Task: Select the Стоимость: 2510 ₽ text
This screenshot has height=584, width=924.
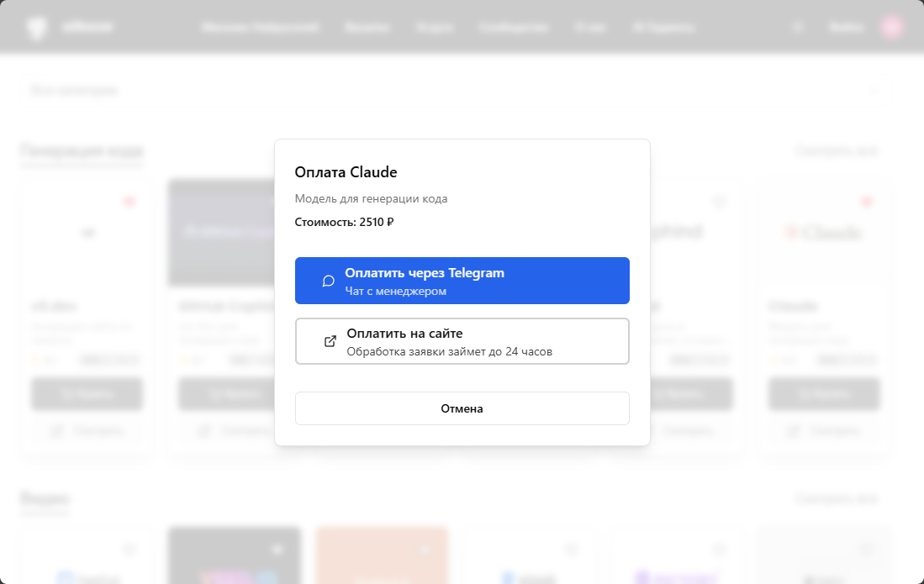Action: [344, 222]
